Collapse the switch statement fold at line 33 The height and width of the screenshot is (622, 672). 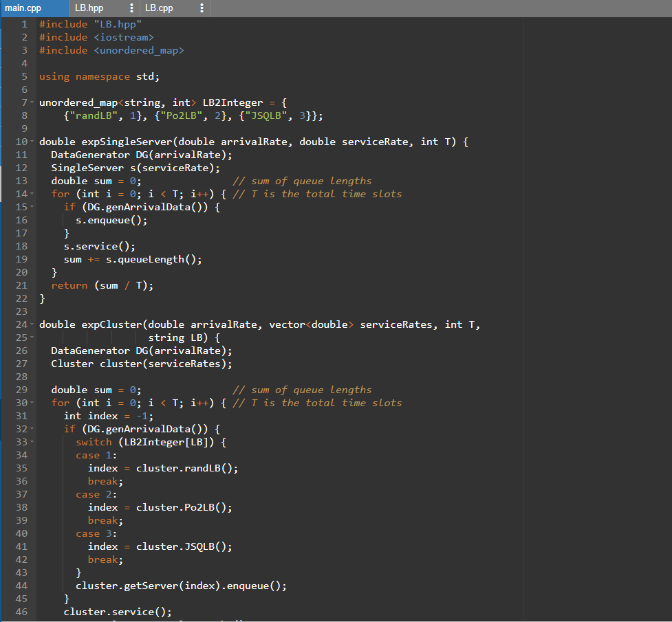click(x=32, y=441)
